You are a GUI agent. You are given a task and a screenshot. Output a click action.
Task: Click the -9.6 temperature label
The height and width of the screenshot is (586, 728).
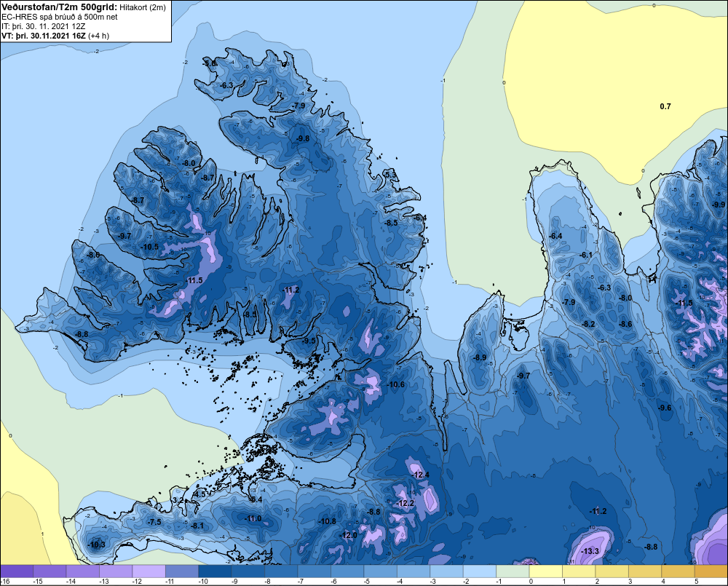tap(665, 408)
